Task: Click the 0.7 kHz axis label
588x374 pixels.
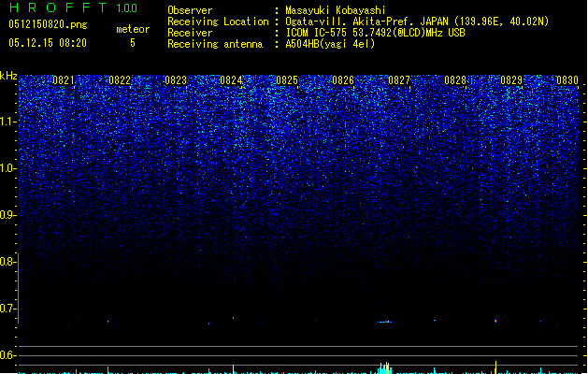Action: [7, 309]
